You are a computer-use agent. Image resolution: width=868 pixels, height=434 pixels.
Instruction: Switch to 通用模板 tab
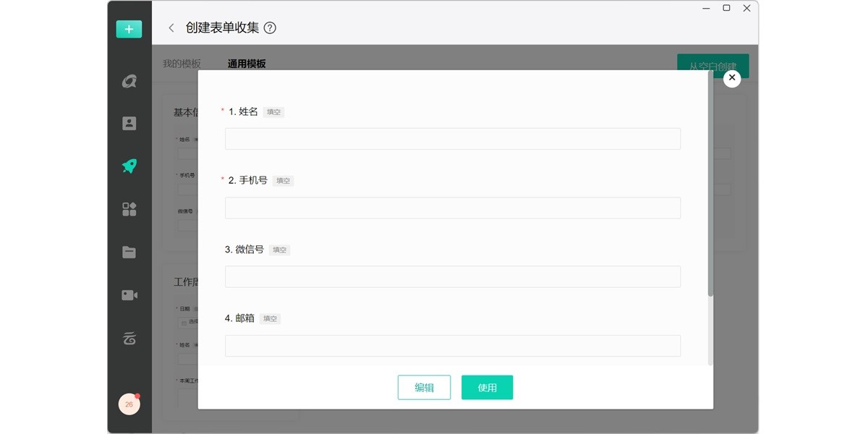tap(247, 64)
